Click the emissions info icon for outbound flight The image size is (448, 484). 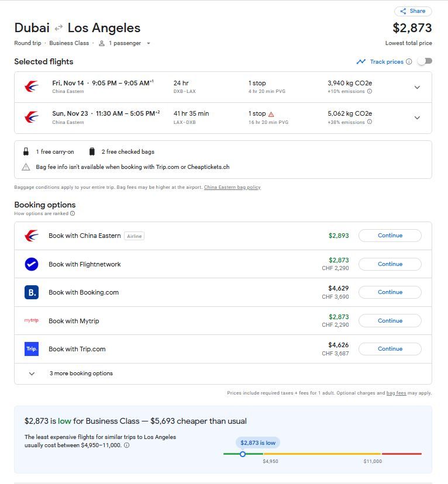tap(369, 91)
